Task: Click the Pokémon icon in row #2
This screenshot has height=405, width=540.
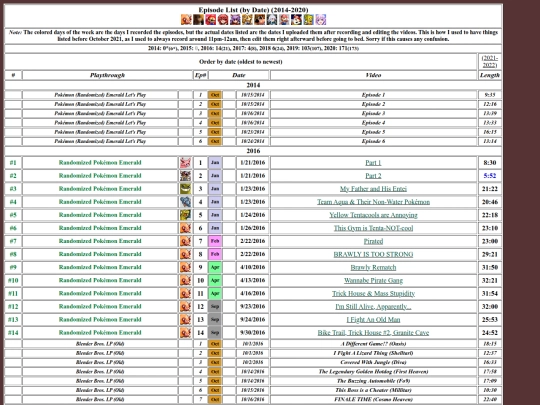Action: [x=185, y=176]
